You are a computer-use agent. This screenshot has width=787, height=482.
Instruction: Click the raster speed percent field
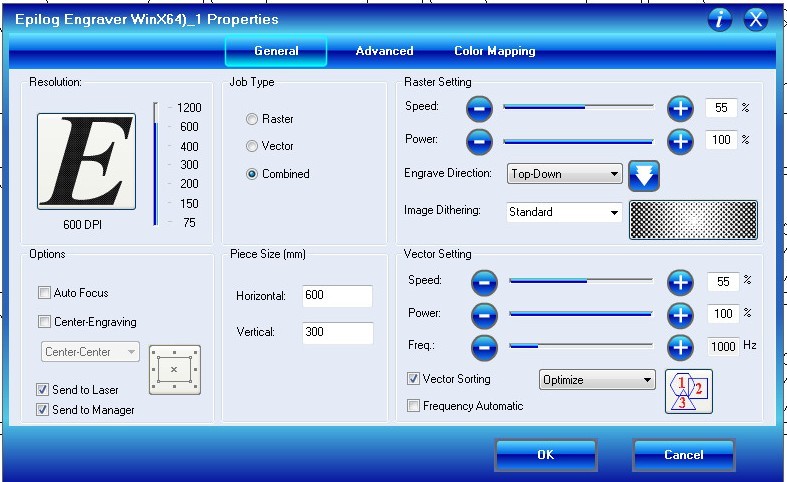(x=721, y=108)
